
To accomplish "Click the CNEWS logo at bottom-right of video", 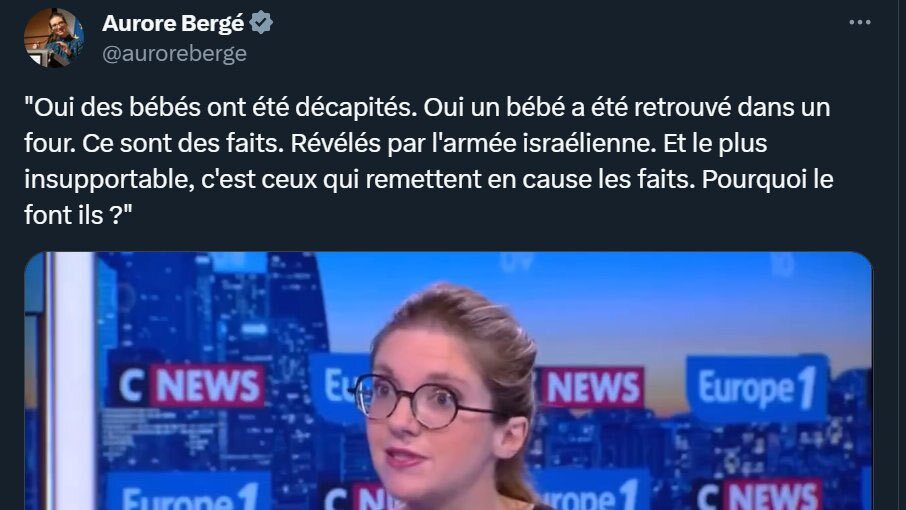I will [x=758, y=496].
